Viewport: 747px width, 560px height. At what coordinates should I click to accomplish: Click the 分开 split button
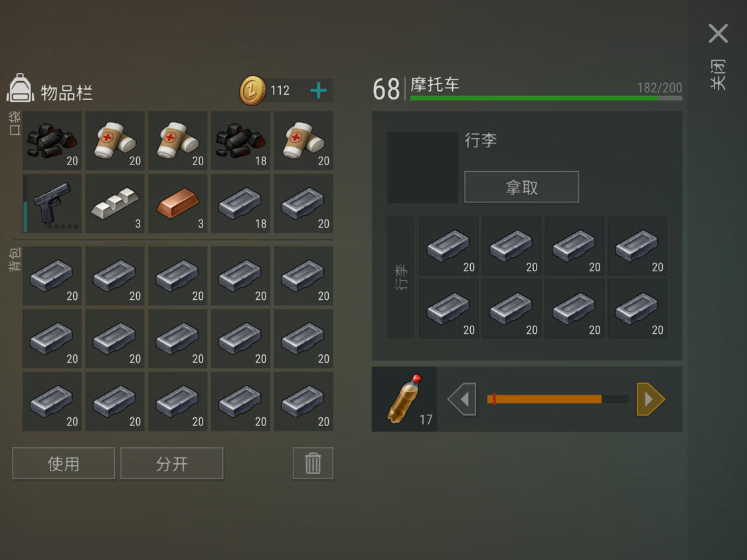(x=171, y=463)
